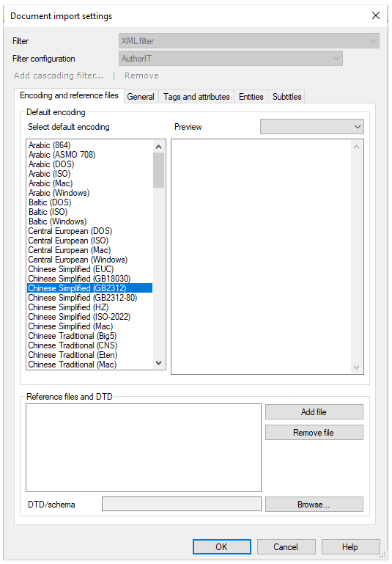This screenshot has height=564, width=392.
Task: Select Chinese Traditional (CNS) encoding
Action: click(90, 345)
